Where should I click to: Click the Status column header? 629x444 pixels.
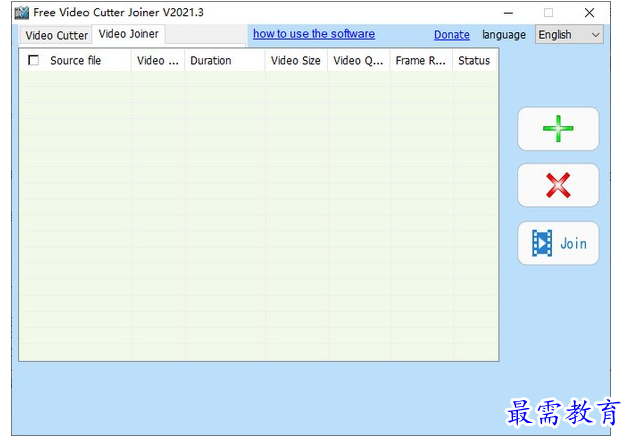[x=475, y=61]
